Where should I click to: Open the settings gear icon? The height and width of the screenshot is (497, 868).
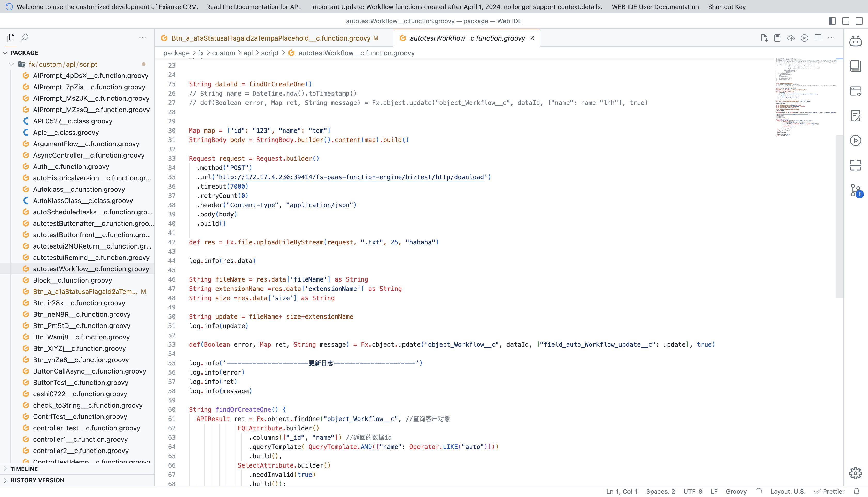[855, 473]
